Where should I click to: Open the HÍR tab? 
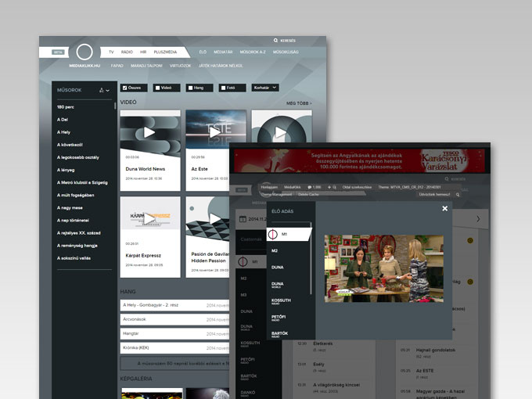[143, 52]
